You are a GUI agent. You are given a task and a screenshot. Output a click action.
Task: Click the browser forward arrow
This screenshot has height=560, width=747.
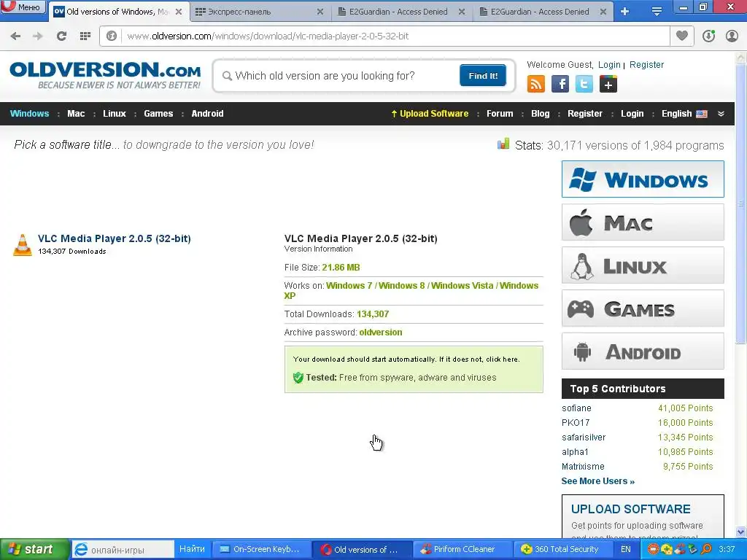[38, 36]
